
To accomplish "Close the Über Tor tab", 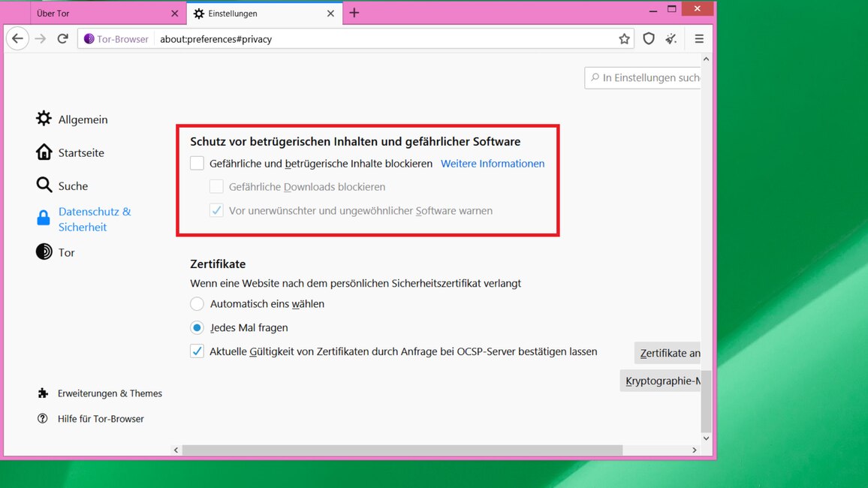I will pyautogui.click(x=175, y=14).
